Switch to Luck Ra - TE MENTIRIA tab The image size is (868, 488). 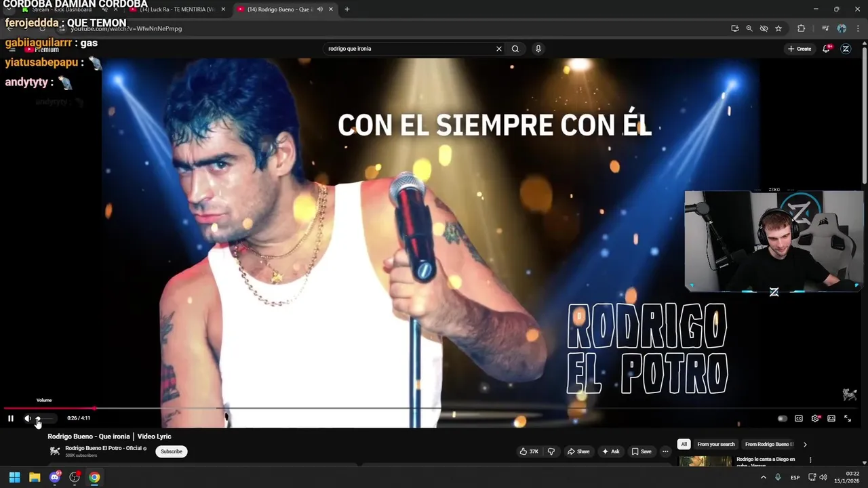[178, 9]
